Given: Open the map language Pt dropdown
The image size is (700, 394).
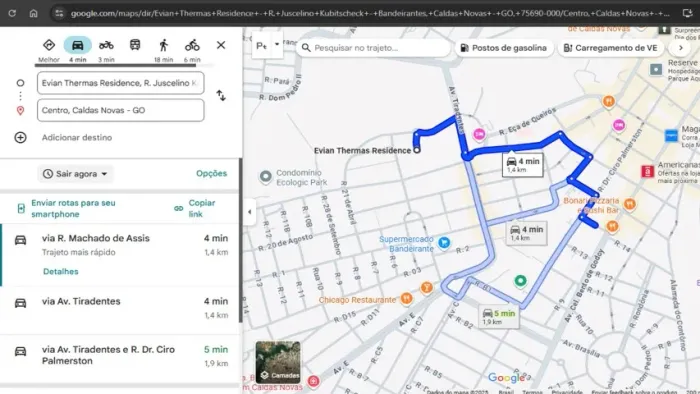Looking at the screenshot, I should point(267,45).
